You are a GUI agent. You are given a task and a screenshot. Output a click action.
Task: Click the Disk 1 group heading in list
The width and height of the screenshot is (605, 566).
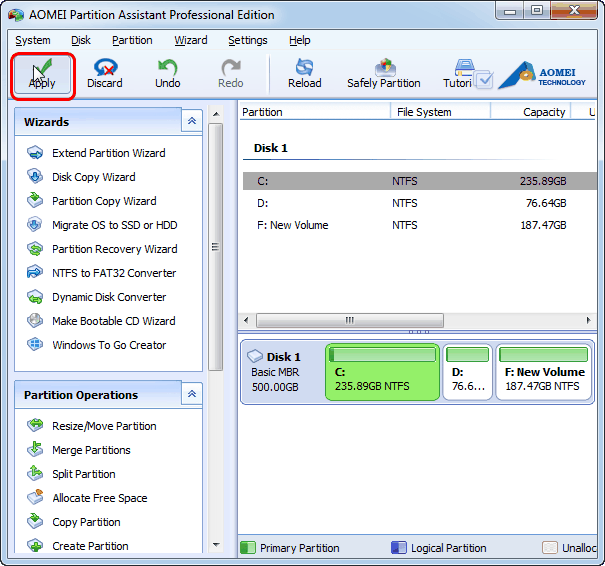271,148
